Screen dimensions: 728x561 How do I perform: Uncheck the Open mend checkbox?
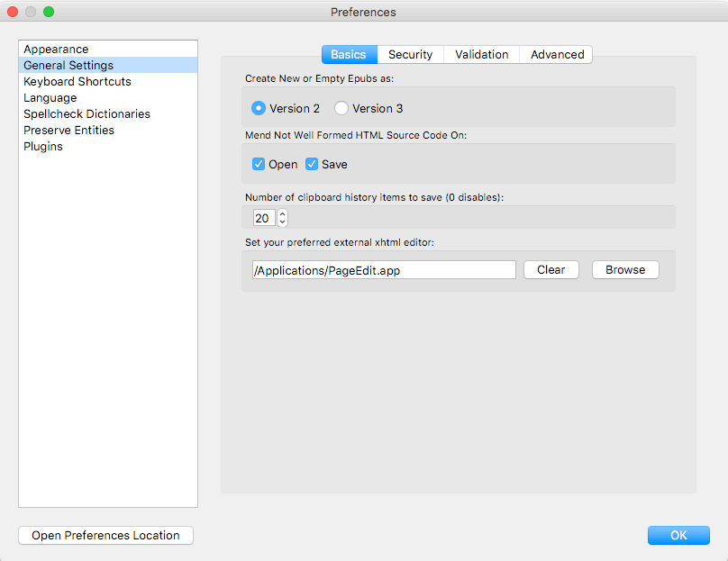click(x=259, y=164)
